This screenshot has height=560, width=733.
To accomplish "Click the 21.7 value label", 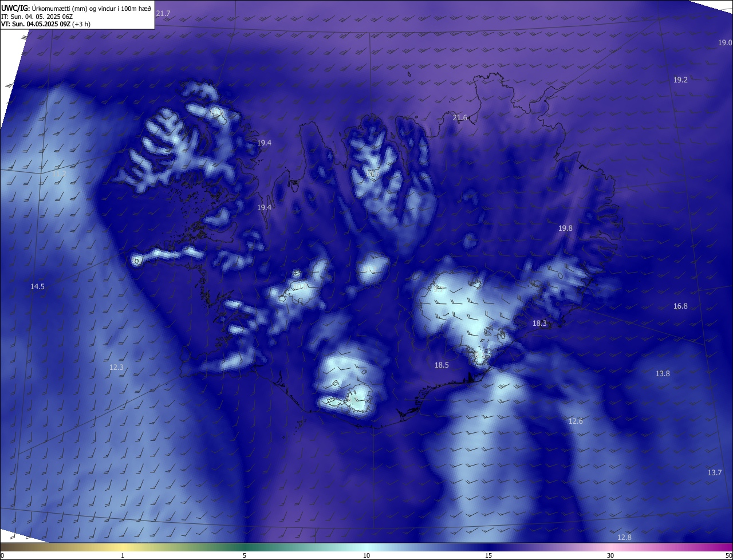I will (x=163, y=13).
